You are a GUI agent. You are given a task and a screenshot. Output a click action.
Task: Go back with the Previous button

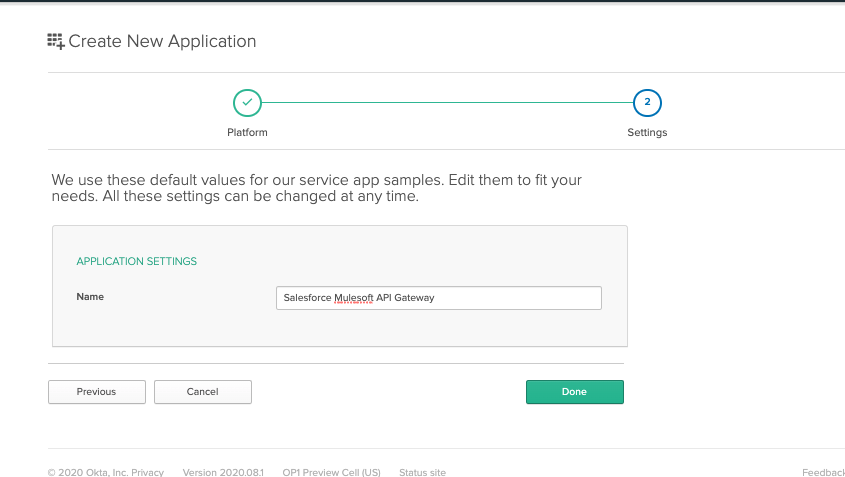pyautogui.click(x=97, y=392)
